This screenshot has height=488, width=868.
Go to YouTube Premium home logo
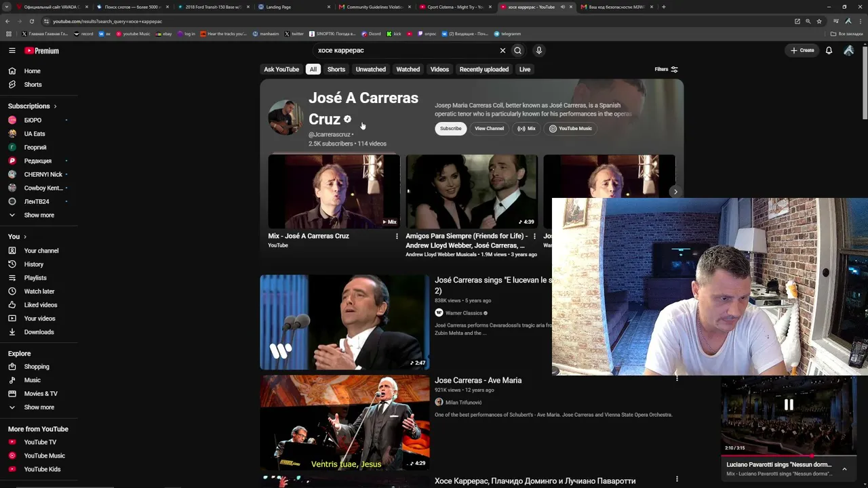42,51
